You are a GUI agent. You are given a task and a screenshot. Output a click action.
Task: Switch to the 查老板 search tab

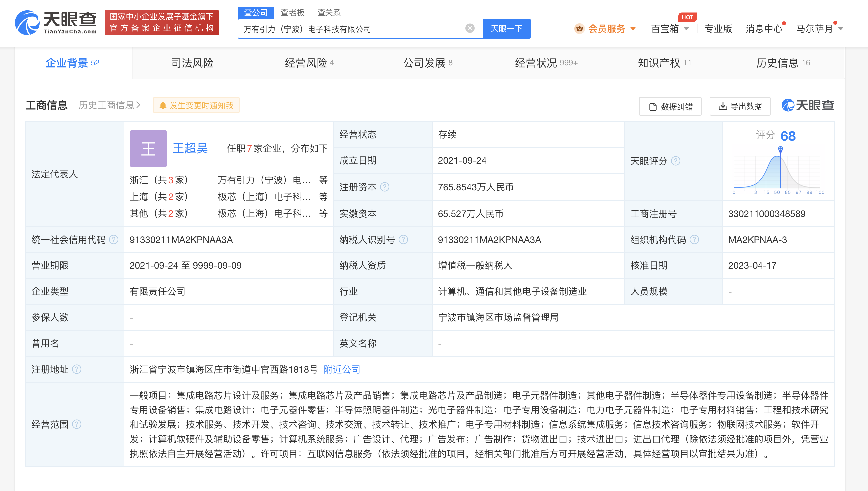[293, 13]
